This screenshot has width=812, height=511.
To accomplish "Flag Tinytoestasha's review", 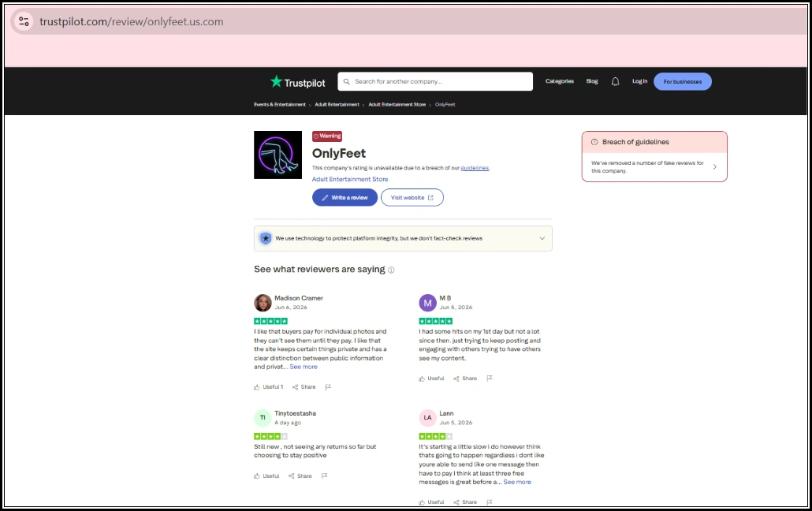I will pyautogui.click(x=324, y=476).
